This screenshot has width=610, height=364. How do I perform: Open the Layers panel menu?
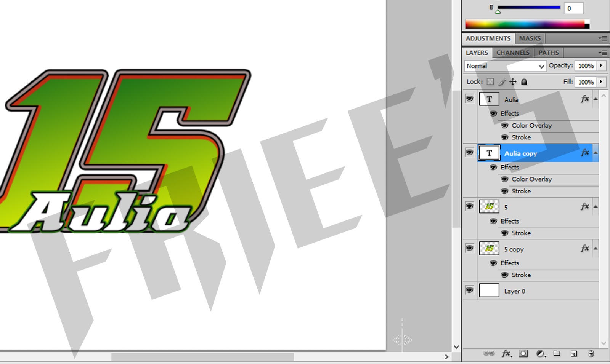pyautogui.click(x=603, y=52)
